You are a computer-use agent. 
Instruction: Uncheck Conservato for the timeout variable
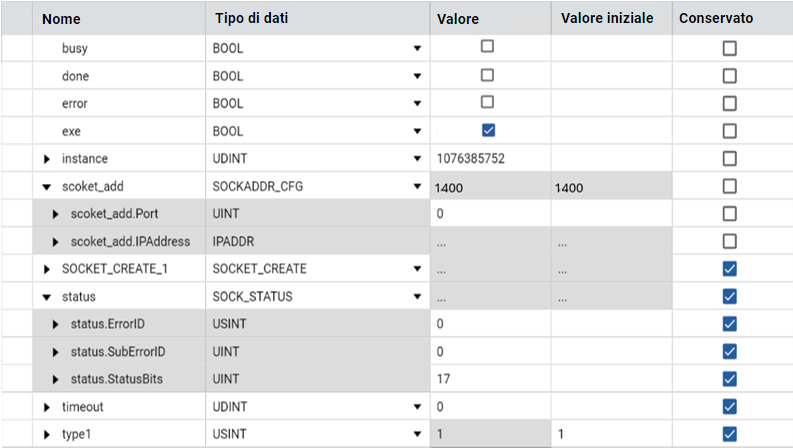730,406
